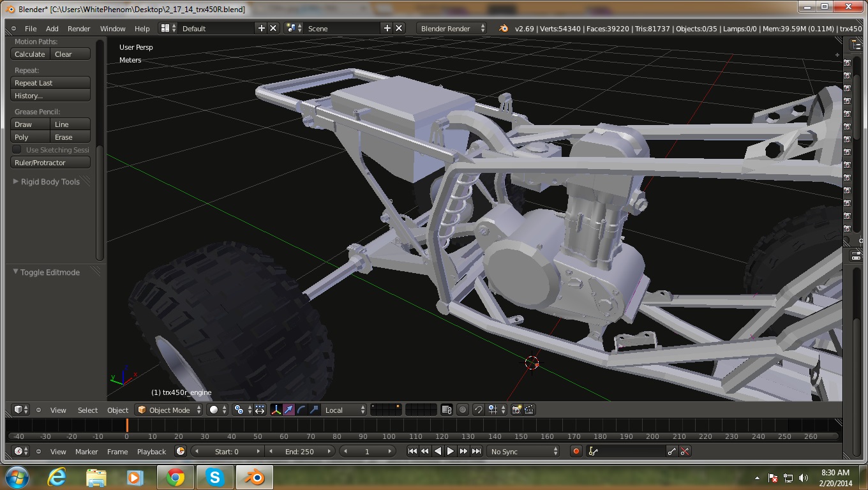Open the No Sync dropdown
Image resolution: width=868 pixels, height=490 pixels.
coord(524,451)
